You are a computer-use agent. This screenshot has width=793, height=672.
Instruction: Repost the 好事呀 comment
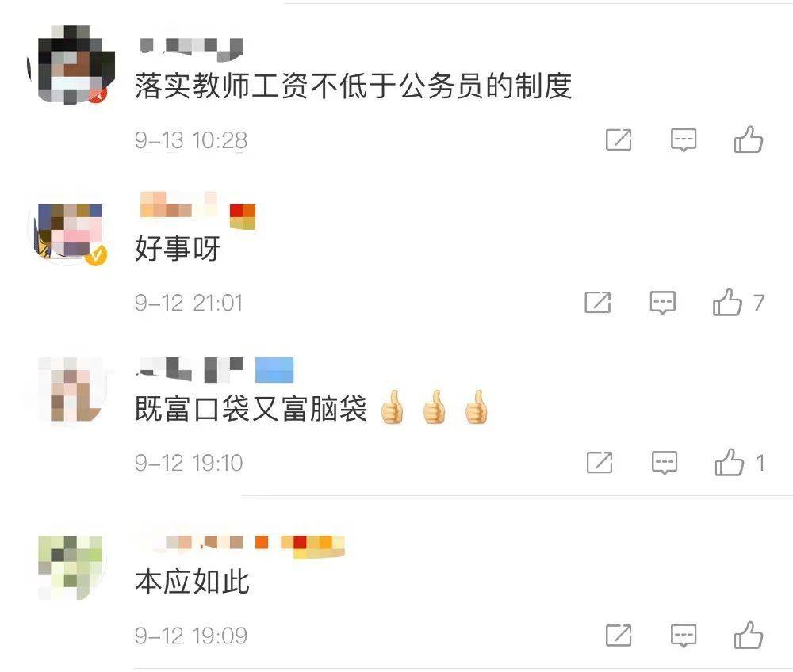tap(598, 303)
